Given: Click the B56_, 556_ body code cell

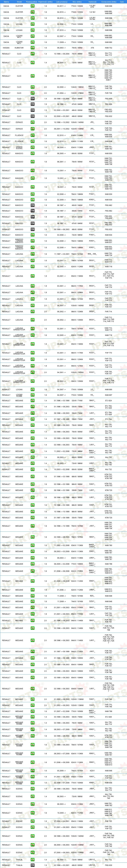Looking at the screenshot, I should 92,254.
